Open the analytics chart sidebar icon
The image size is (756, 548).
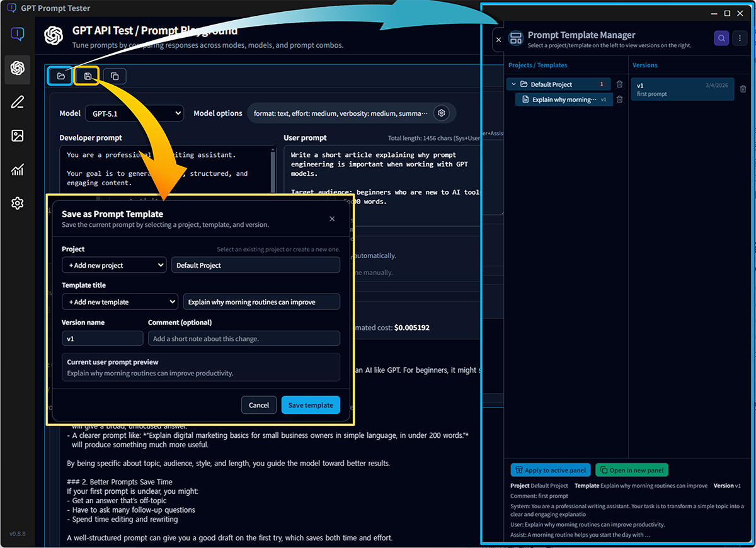(17, 169)
